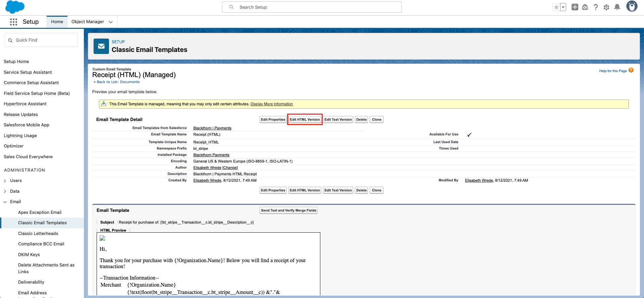Select Classic Email Templates in sidebar
The image size is (644, 298).
(42, 223)
